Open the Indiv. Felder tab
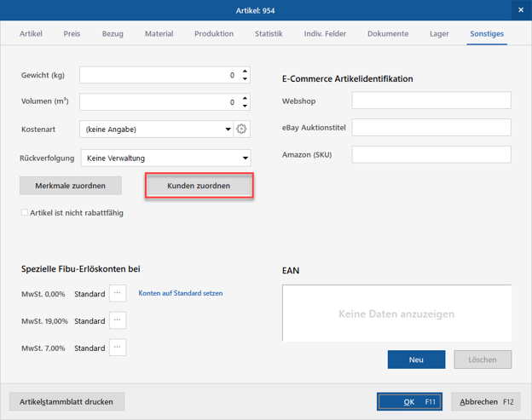Image resolution: width=532 pixels, height=420 pixels. coord(325,34)
